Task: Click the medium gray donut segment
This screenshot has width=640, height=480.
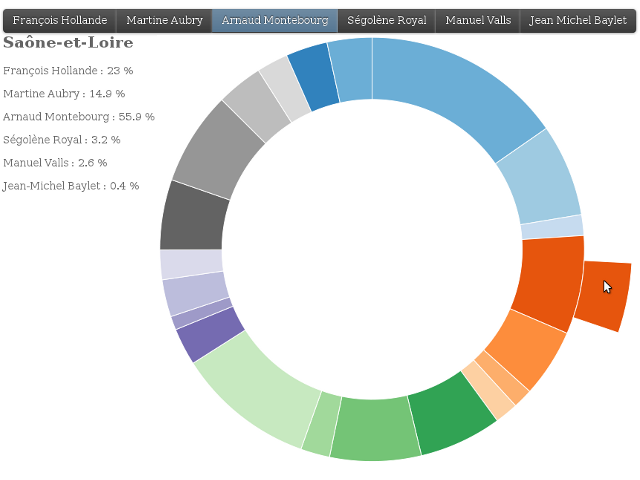Action: (213, 149)
